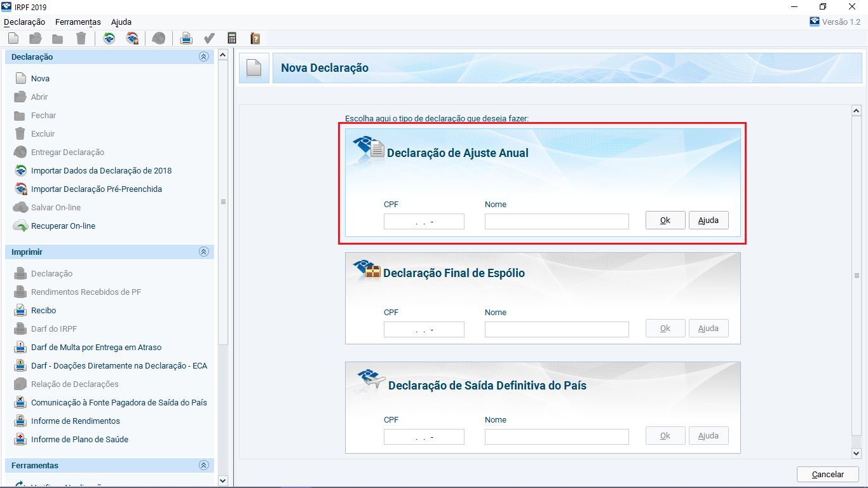Click Recuperar On-line in sidebar
This screenshot has width=868, height=488.
click(63, 226)
